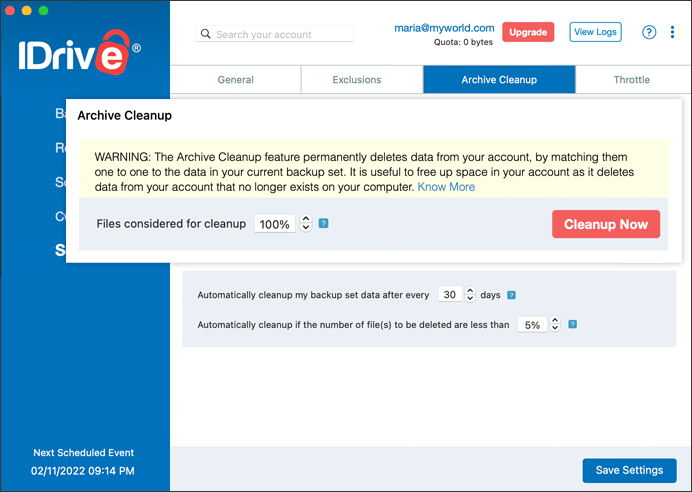The image size is (692, 492).
Task: Increase automatic cleanup days value
Action: coord(470,291)
